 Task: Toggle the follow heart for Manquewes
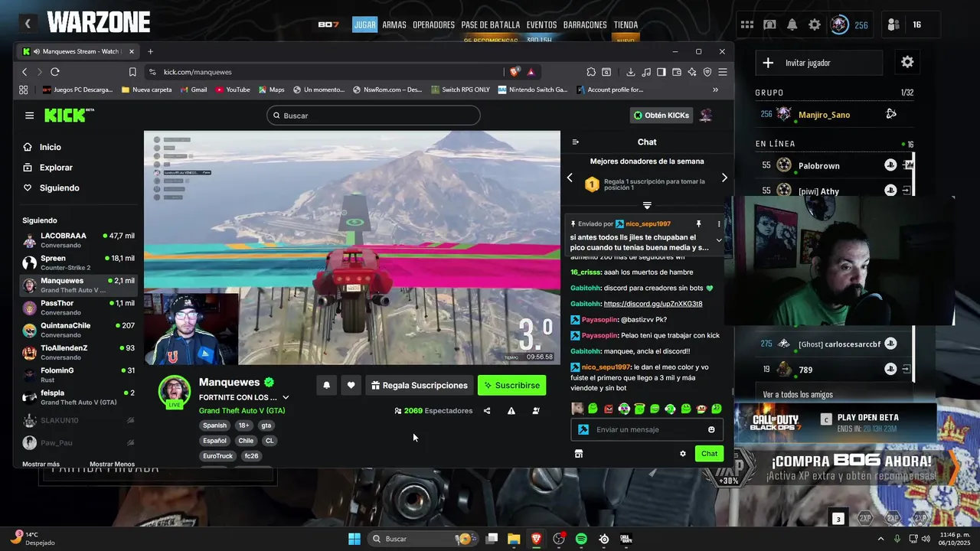351,386
